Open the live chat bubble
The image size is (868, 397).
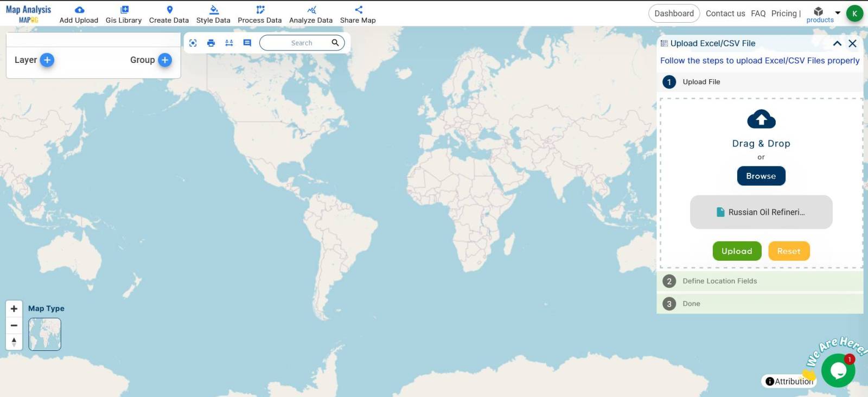(x=838, y=371)
